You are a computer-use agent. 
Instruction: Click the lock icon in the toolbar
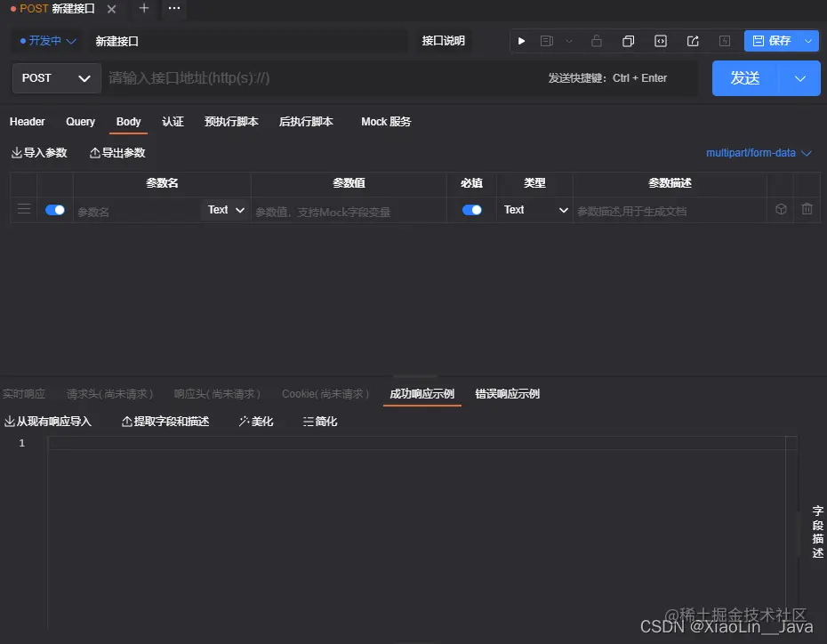tap(596, 40)
